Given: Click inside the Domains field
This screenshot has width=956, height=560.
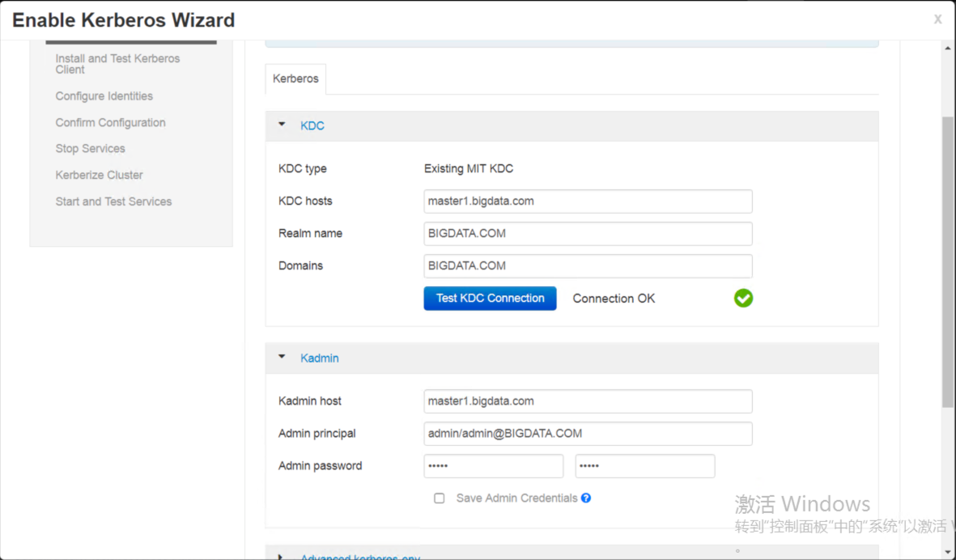Looking at the screenshot, I should point(588,265).
